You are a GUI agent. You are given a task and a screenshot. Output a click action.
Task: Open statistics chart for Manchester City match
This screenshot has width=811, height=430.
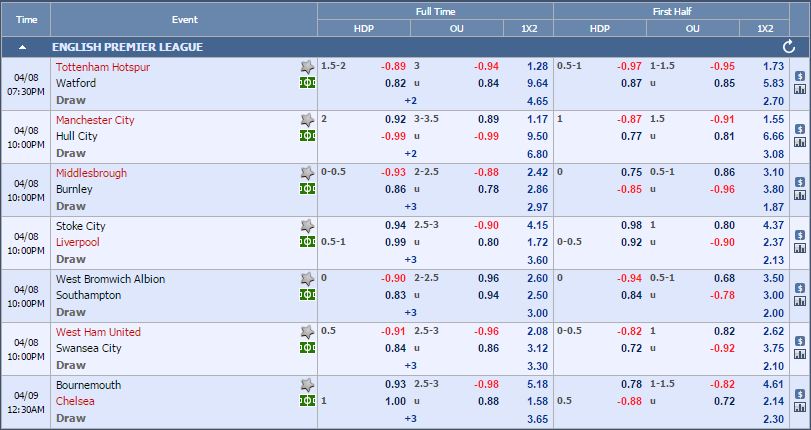800,142
